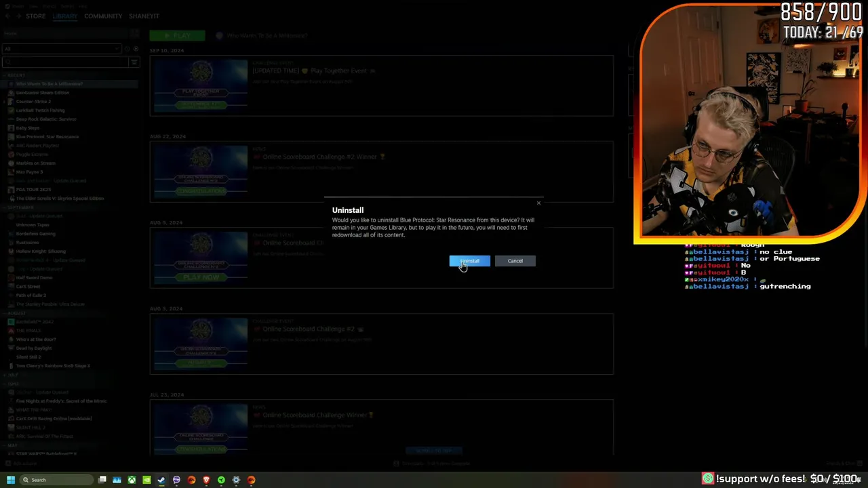This screenshot has width=868, height=488.
Task: Open the View menu in Steam
Action: 34,5
